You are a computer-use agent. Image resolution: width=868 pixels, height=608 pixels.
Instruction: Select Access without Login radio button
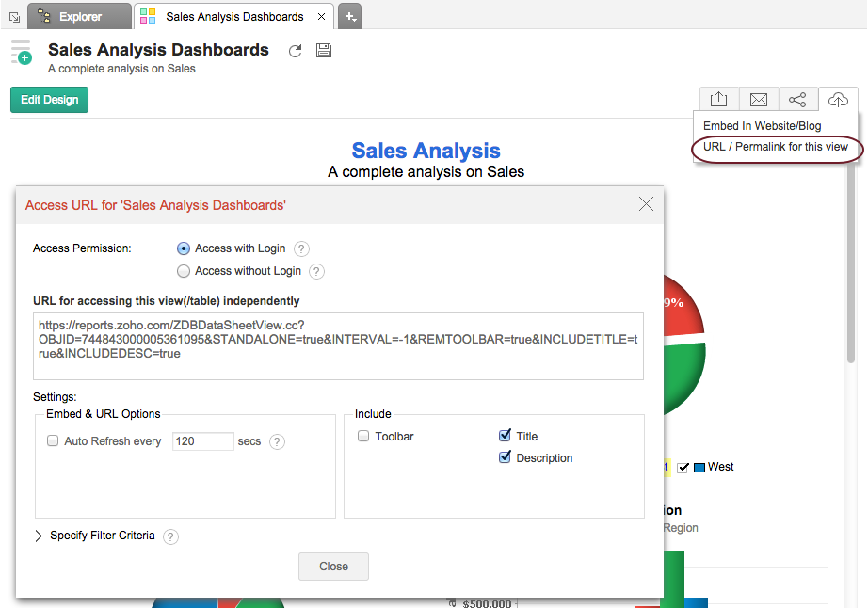coord(184,271)
